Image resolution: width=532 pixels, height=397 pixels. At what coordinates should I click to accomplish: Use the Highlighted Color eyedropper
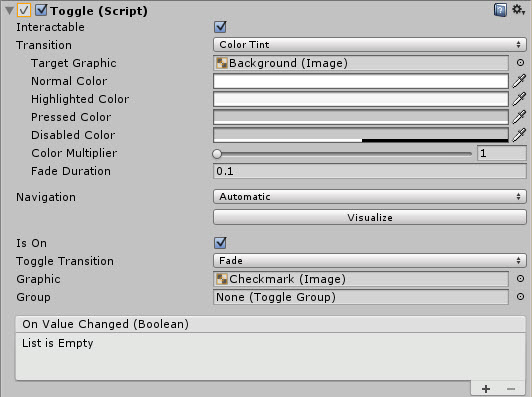pos(519,99)
